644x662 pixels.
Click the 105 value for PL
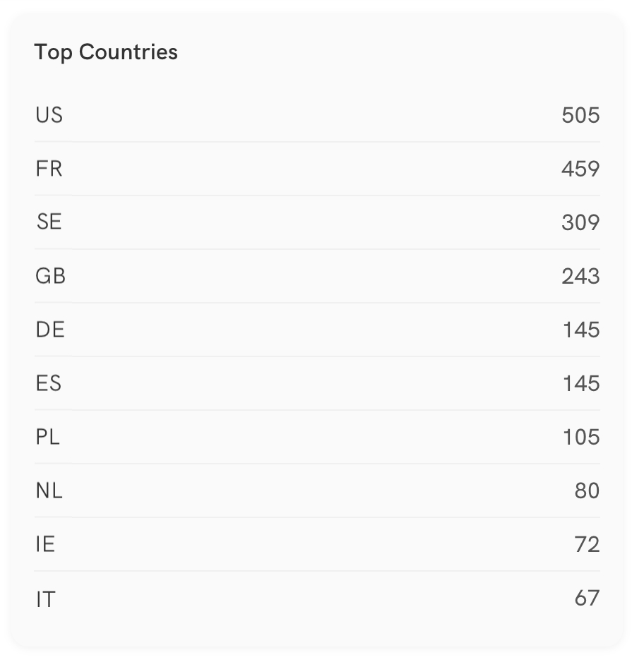click(581, 437)
